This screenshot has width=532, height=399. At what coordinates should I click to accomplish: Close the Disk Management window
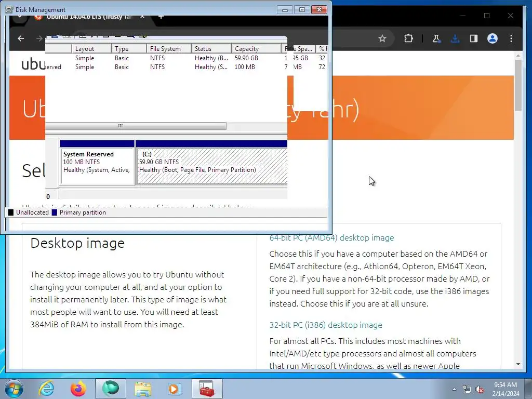coord(320,10)
